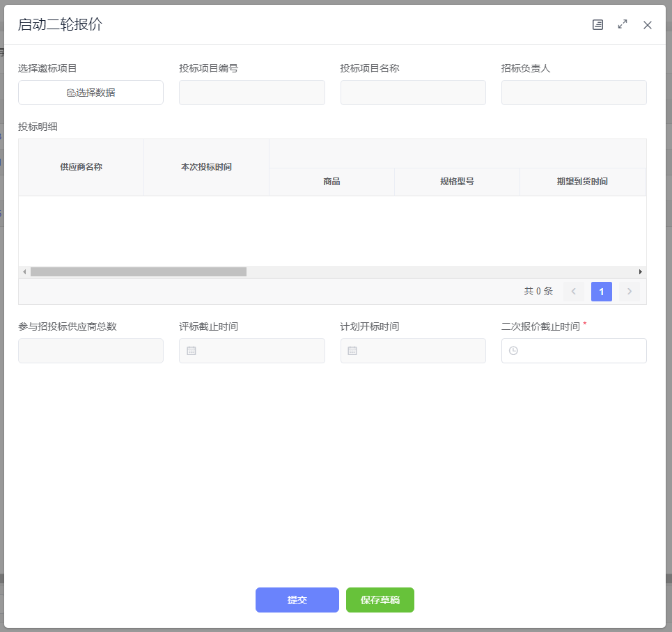The height and width of the screenshot is (632, 672).
Task: Click calendar icon in 计划开标时间 field
Action: tap(352, 351)
